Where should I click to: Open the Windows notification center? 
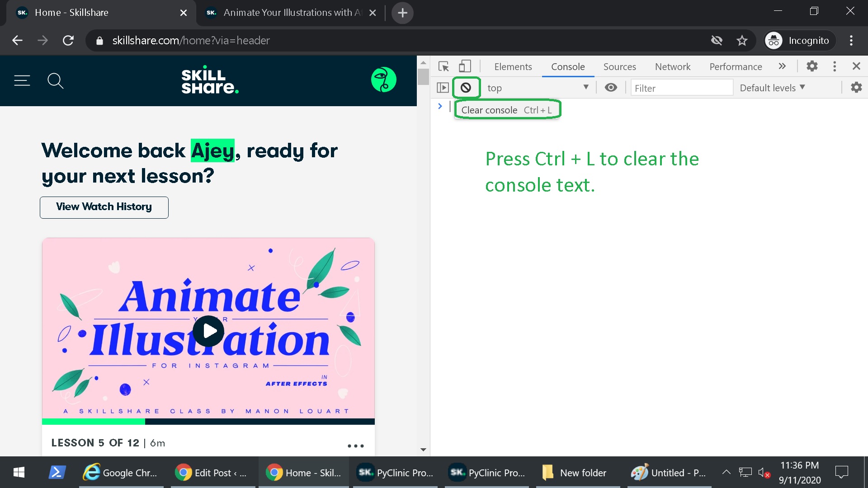(842, 472)
